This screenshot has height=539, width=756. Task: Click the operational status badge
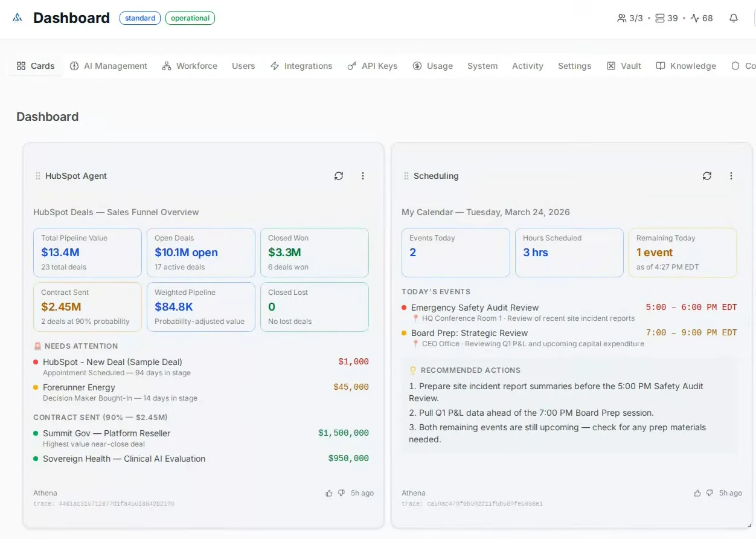(190, 18)
